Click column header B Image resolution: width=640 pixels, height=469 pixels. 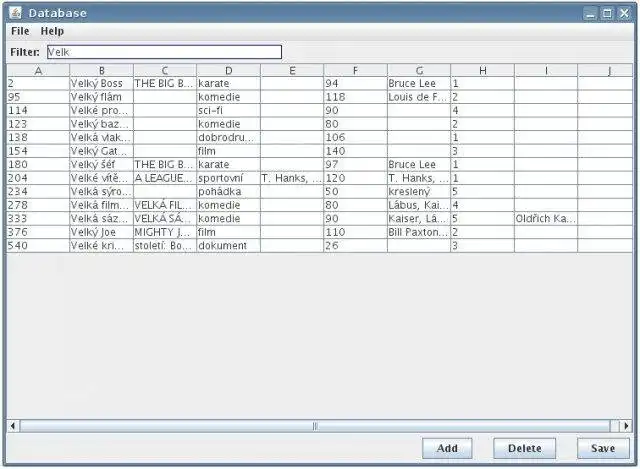[102, 71]
